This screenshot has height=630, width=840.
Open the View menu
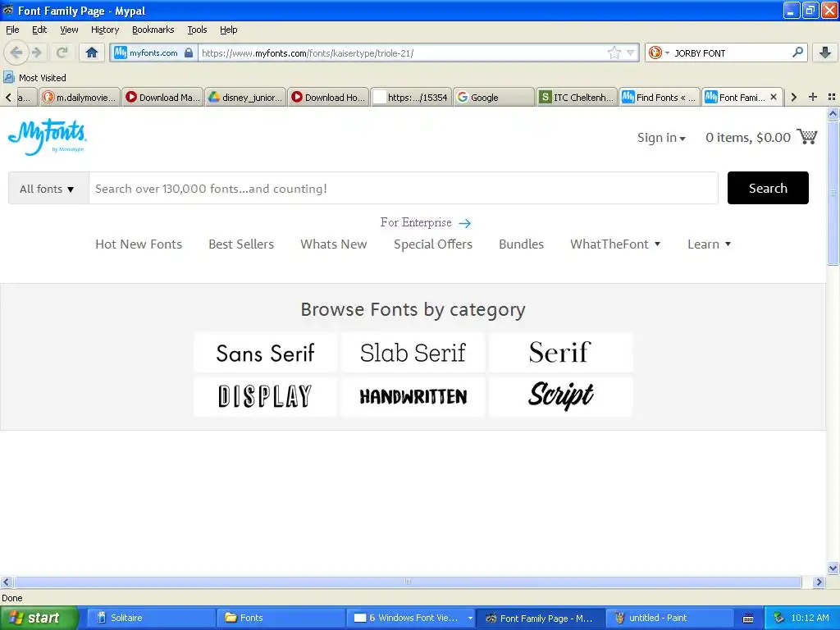point(69,30)
